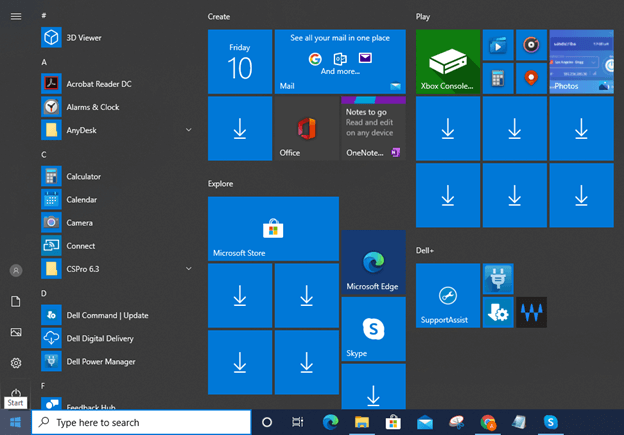Image resolution: width=624 pixels, height=435 pixels.
Task: Open Skype from the taskbar
Action: click(551, 422)
